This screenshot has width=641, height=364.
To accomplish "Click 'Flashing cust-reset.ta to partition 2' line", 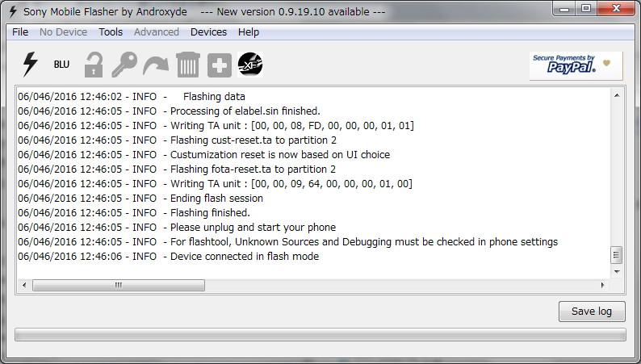I will [178, 140].
